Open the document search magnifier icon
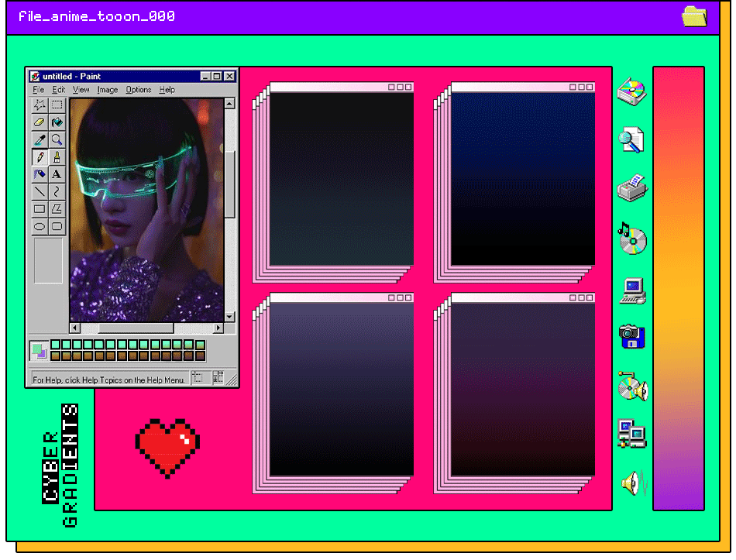 click(x=631, y=140)
